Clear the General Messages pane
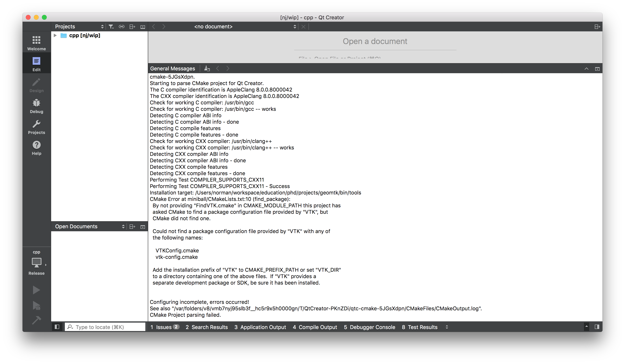625x364 pixels. [207, 68]
